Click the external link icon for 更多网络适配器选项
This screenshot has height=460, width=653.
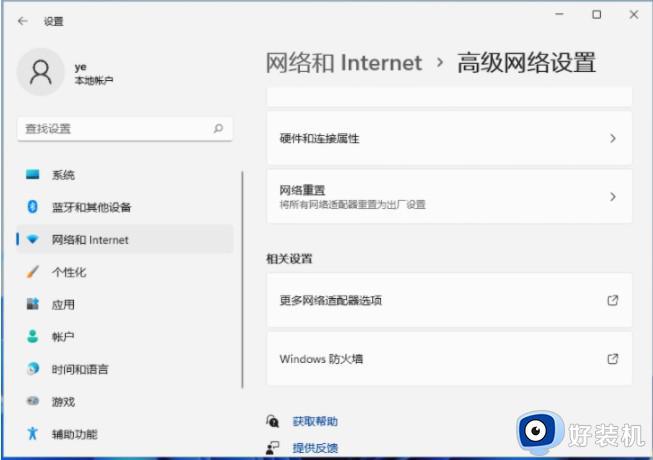613,300
